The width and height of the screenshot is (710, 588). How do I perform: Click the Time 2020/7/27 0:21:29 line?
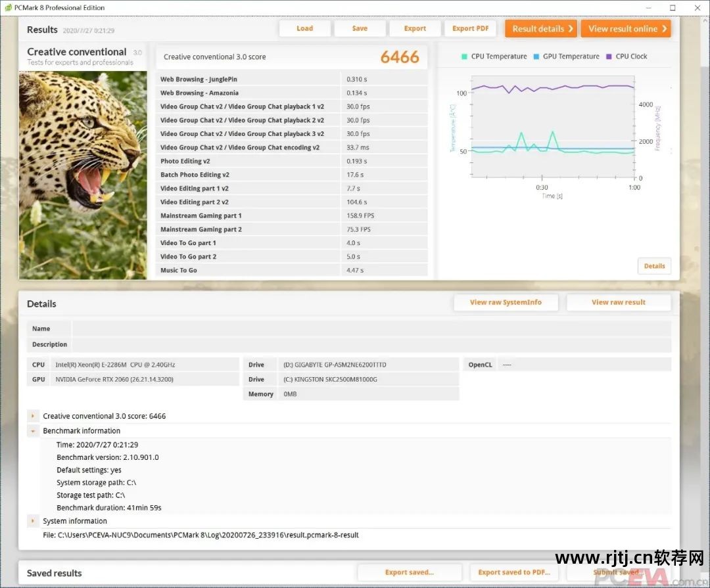pyautogui.click(x=97, y=445)
